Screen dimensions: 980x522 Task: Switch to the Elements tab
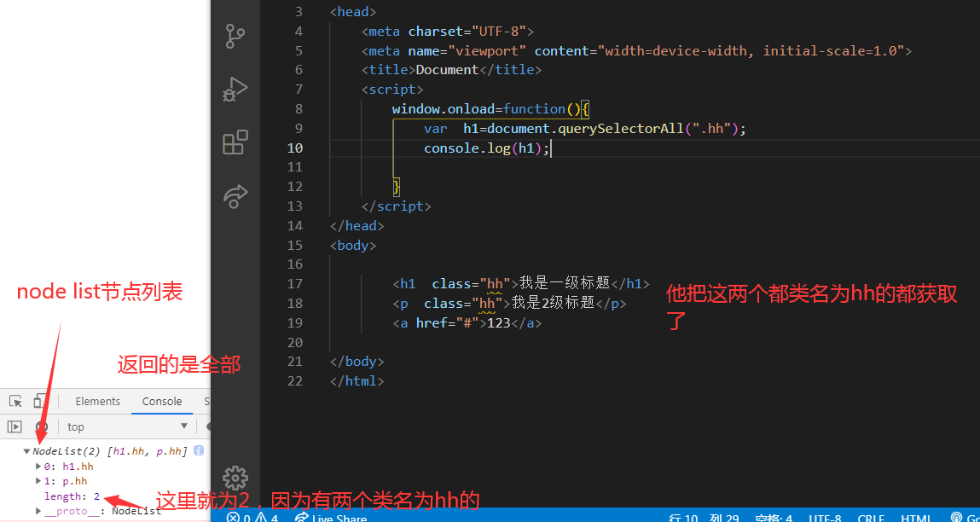point(97,401)
